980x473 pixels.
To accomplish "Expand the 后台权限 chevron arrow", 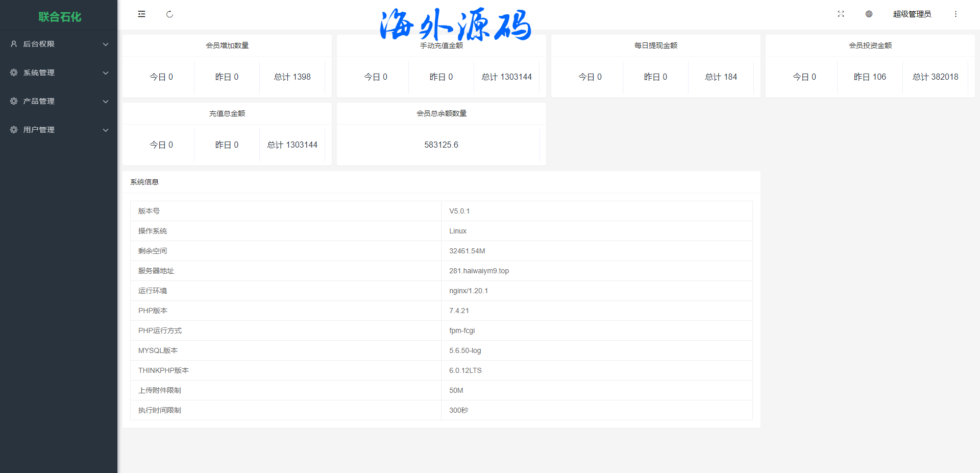I will [106, 44].
